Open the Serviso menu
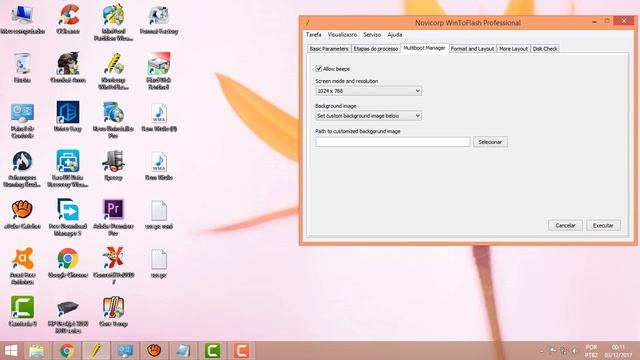Screen dimensions: 640x360 coord(372,35)
